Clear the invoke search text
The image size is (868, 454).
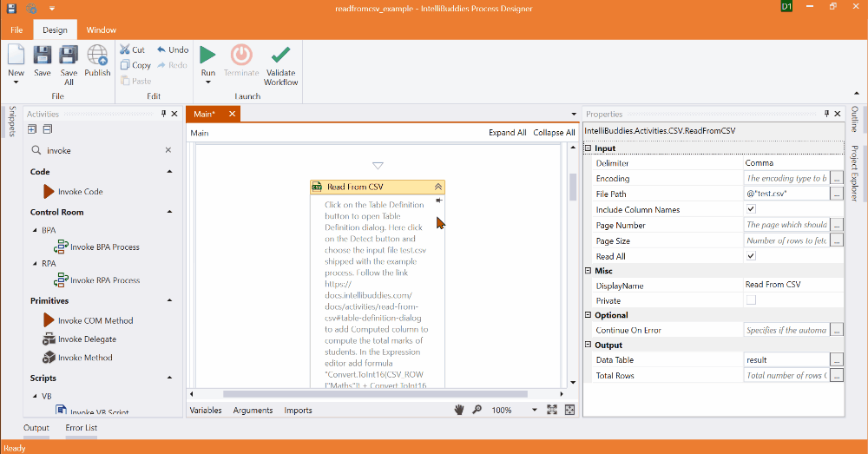click(168, 150)
